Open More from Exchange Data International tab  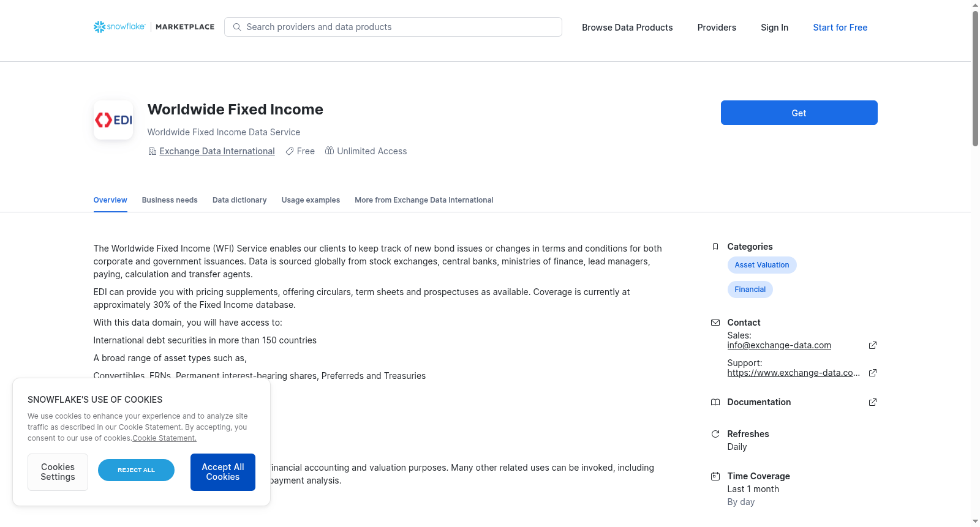coord(424,200)
